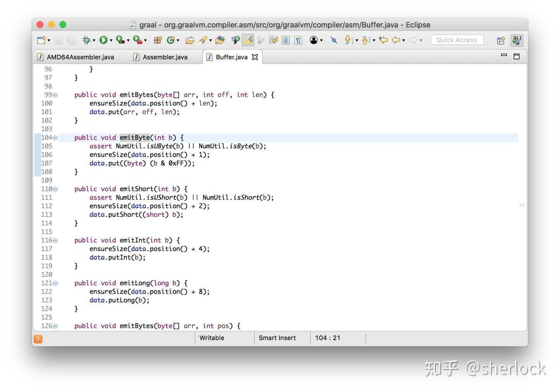Viewport: 560px width, 392px height.
Task: Open the External Tools dropdown arrow
Action: pyautogui.click(x=145, y=40)
